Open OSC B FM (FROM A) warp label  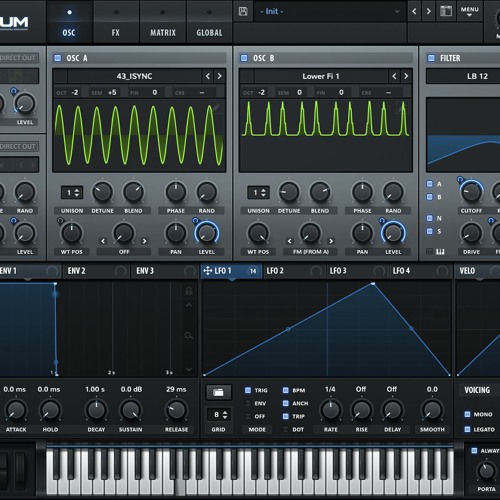coord(310,252)
